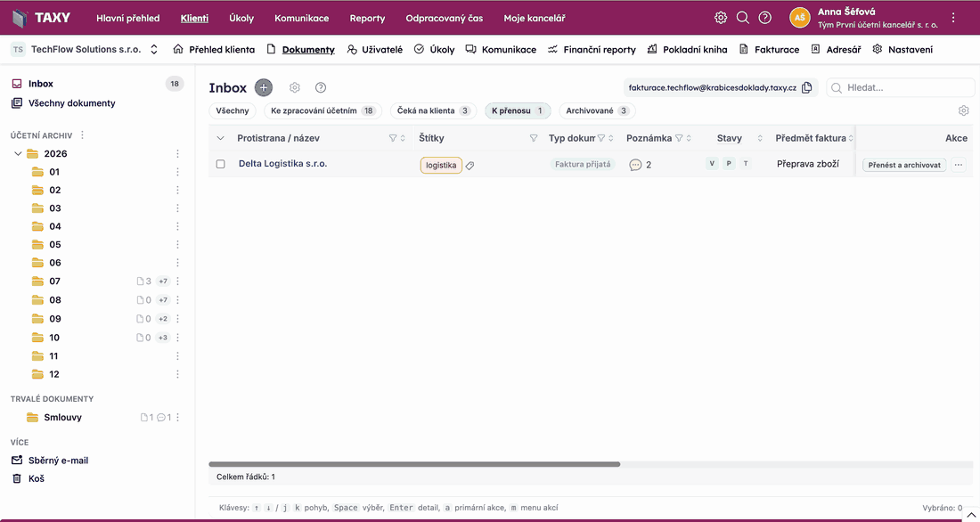
Task: Toggle the V status badge
Action: (x=711, y=164)
